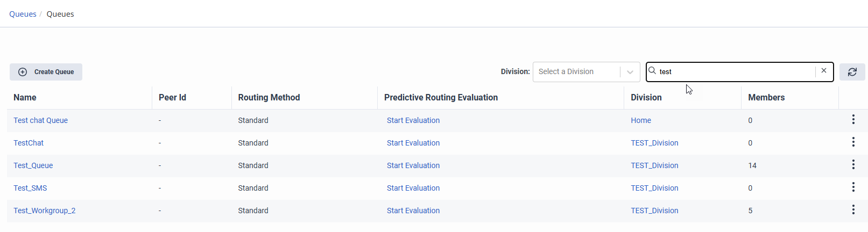
Task: Expand the Division dropdown chevron
Action: point(630,72)
